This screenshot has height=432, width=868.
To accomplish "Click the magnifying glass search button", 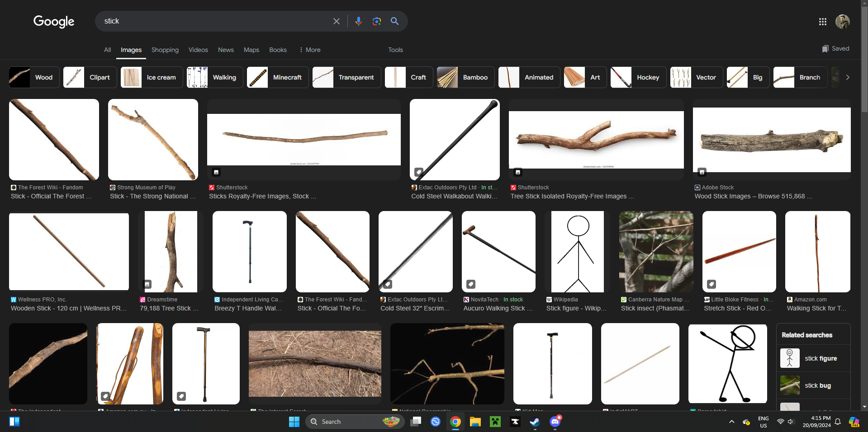I will [394, 21].
